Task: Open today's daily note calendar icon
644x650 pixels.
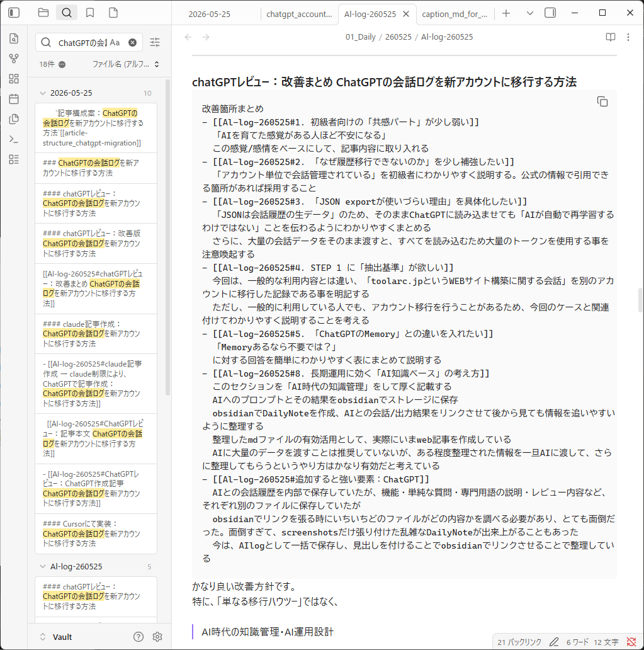Action: click(x=14, y=99)
